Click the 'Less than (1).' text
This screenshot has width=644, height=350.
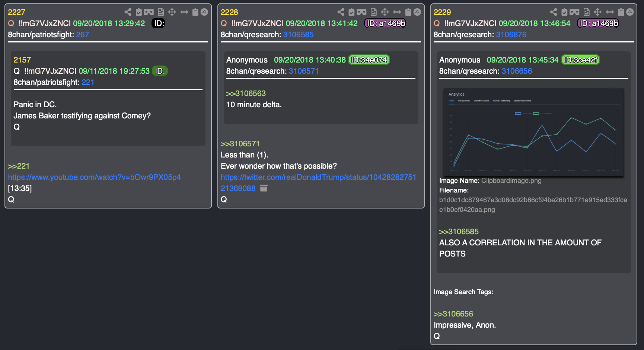coord(245,155)
